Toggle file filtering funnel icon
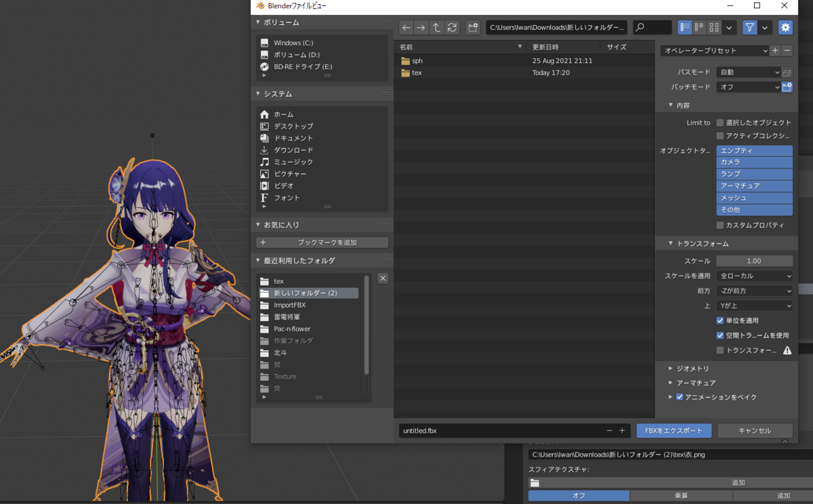813x504 pixels. pyautogui.click(x=749, y=28)
